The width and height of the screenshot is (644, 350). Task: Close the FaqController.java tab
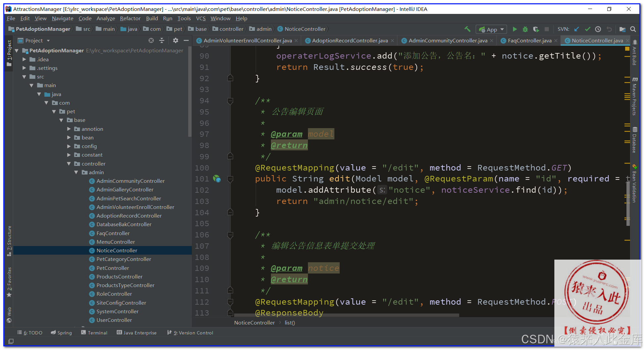coord(556,41)
